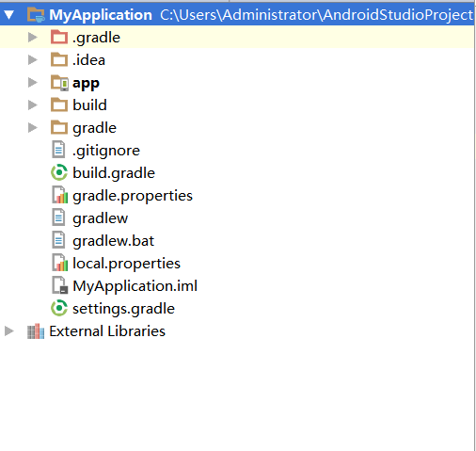Select the .idea folder name

click(88, 60)
